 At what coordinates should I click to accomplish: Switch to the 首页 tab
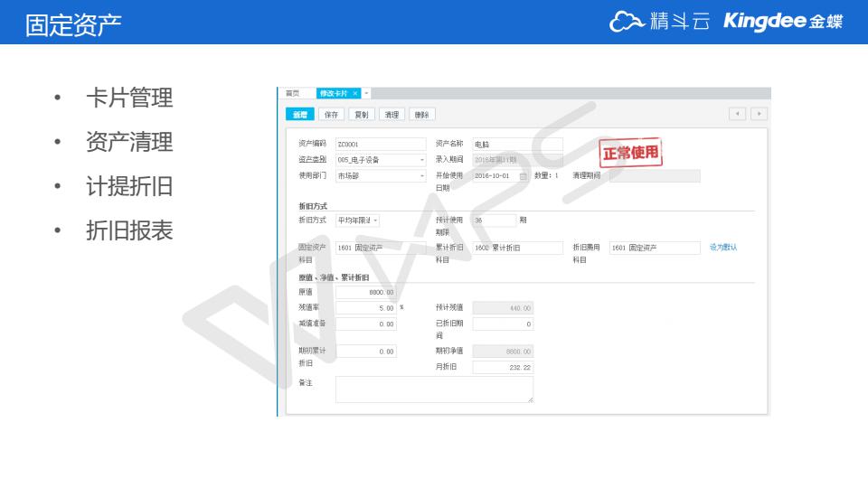[292, 93]
